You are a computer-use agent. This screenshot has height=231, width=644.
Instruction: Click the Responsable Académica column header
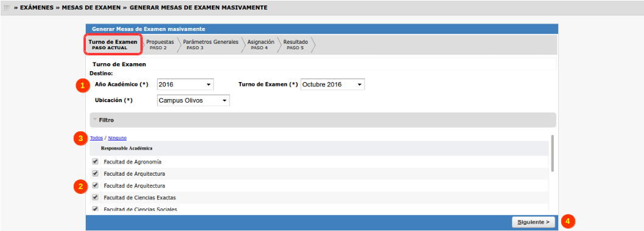[127, 148]
